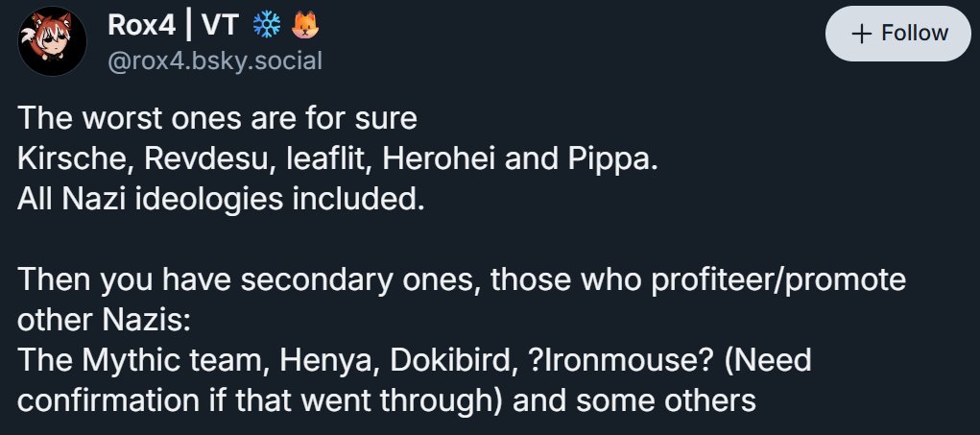Click the plus icon in the Follow button
The image size is (980, 435).
(x=861, y=34)
